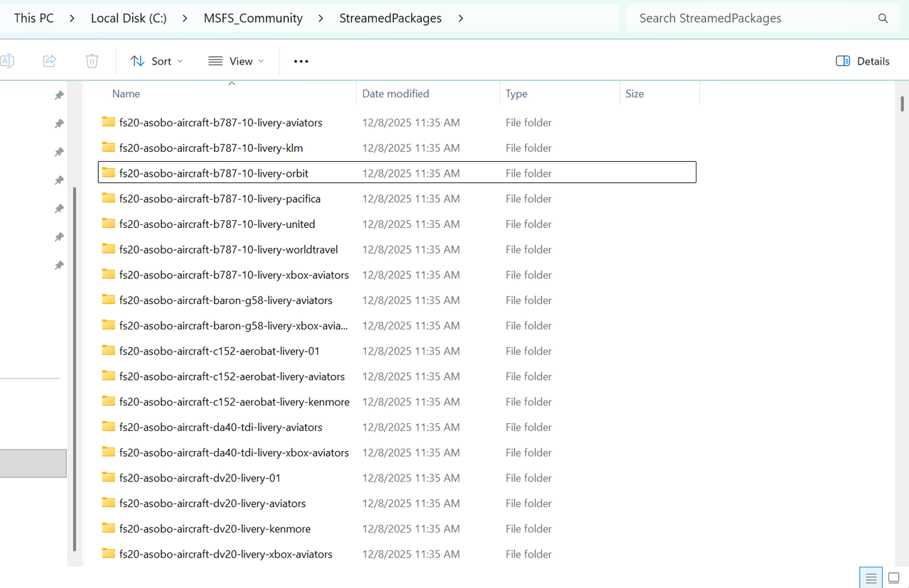
Task: Click folder icon of b787-10-livery-united
Action: tap(108, 223)
